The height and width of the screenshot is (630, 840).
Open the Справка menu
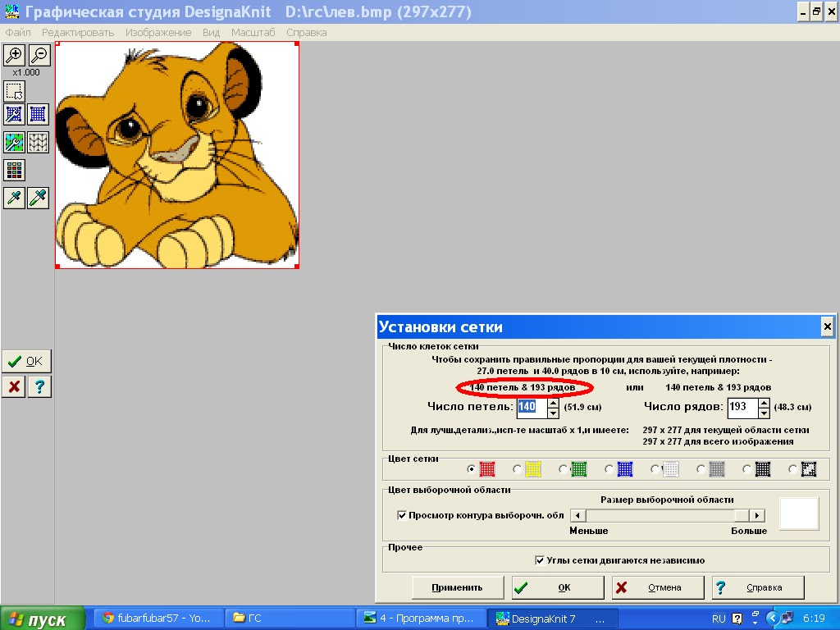[x=307, y=32]
